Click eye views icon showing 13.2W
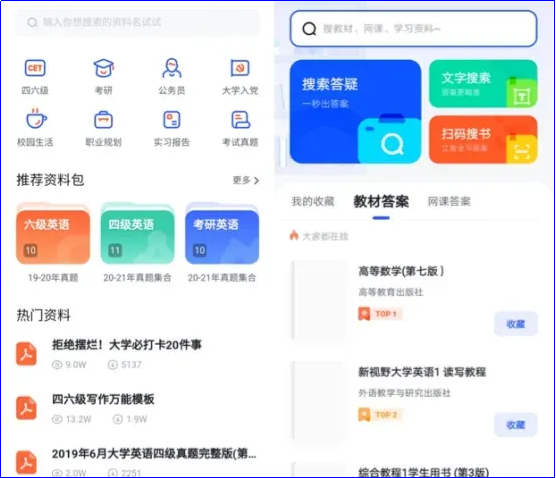 coord(57,419)
